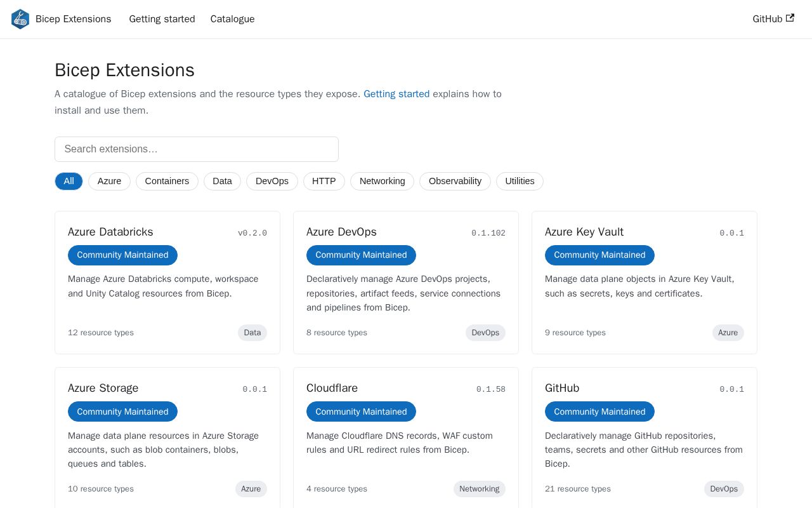Image resolution: width=812 pixels, height=508 pixels.
Task: Click Community Maintained badge on Azure DevOps card
Action: coord(361,255)
